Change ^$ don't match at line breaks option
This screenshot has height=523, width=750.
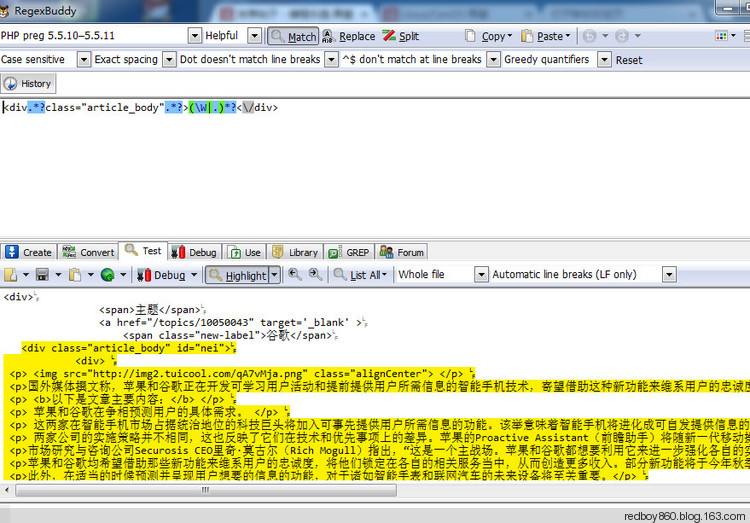[x=493, y=60]
